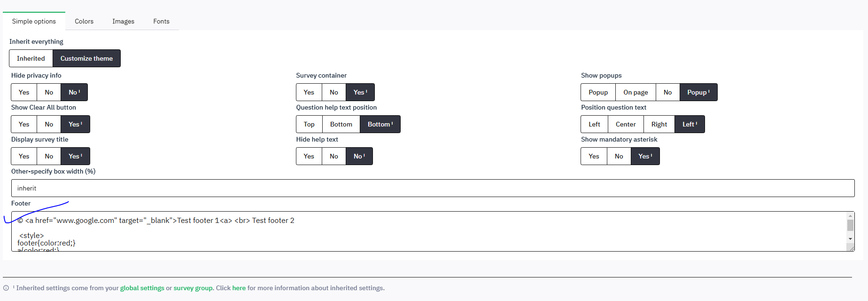Image resolution: width=868 pixels, height=301 pixels.
Task: Open the Images tab
Action: (x=123, y=21)
